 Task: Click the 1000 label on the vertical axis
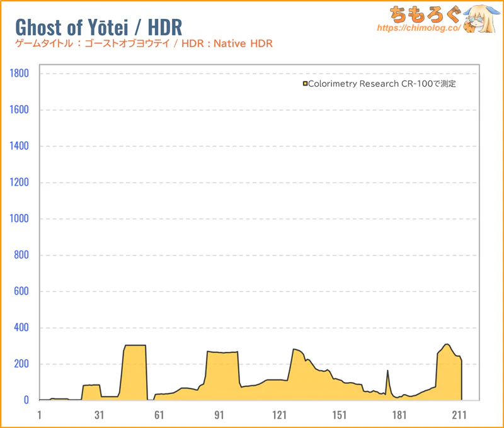[20, 219]
